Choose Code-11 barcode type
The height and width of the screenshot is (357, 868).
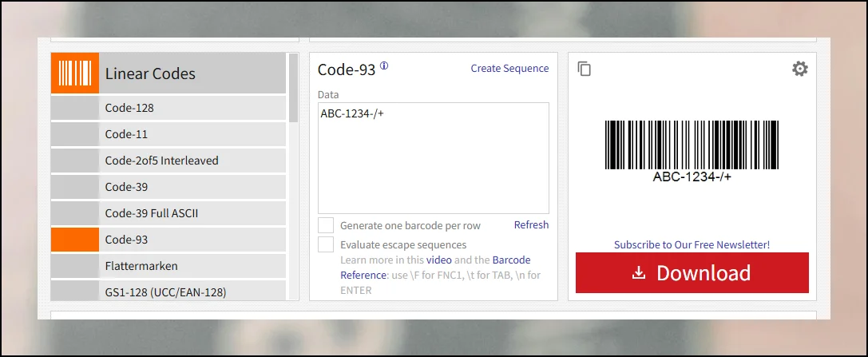(x=192, y=134)
